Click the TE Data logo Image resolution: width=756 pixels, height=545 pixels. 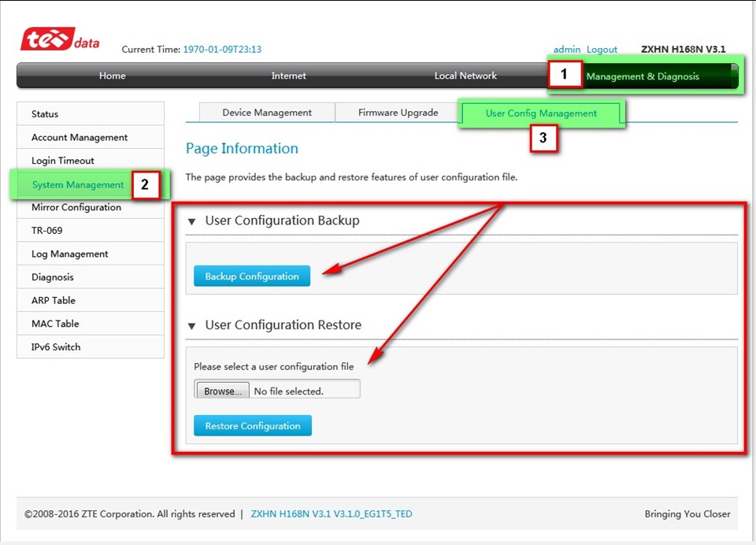coord(60,40)
